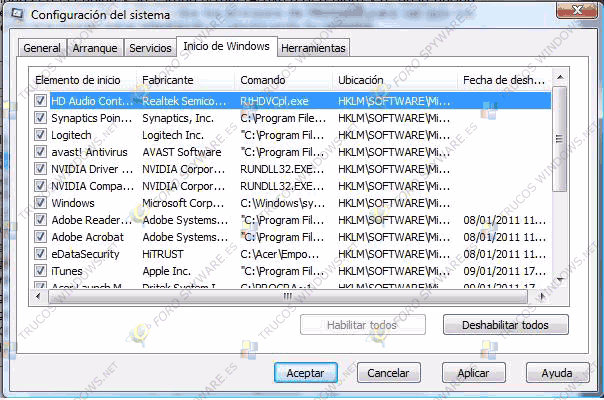Select the 'RtHDVCpl.exe' command cell
This screenshot has width=604, height=400.
point(274,101)
